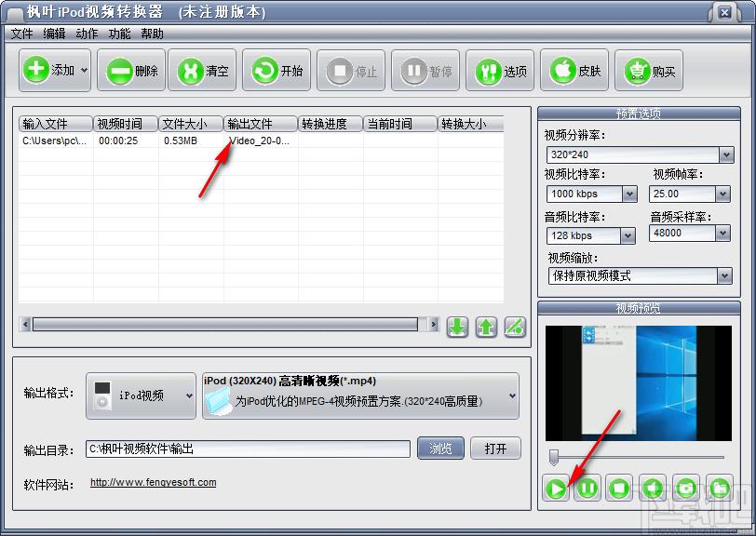756x536 pixels.
Task: Start conversion with the 开始 button
Action: (x=277, y=71)
